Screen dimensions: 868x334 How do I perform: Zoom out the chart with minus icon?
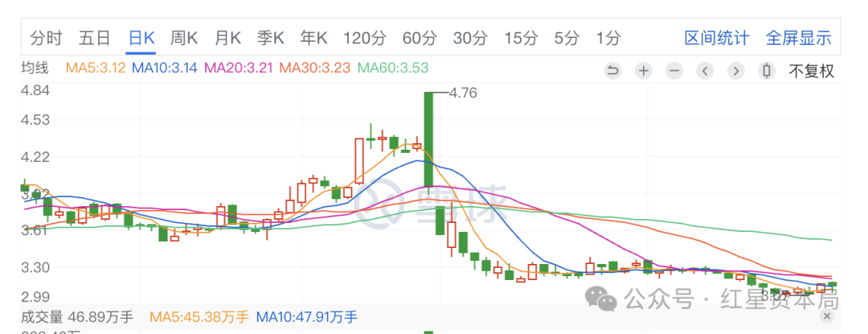coord(674,71)
